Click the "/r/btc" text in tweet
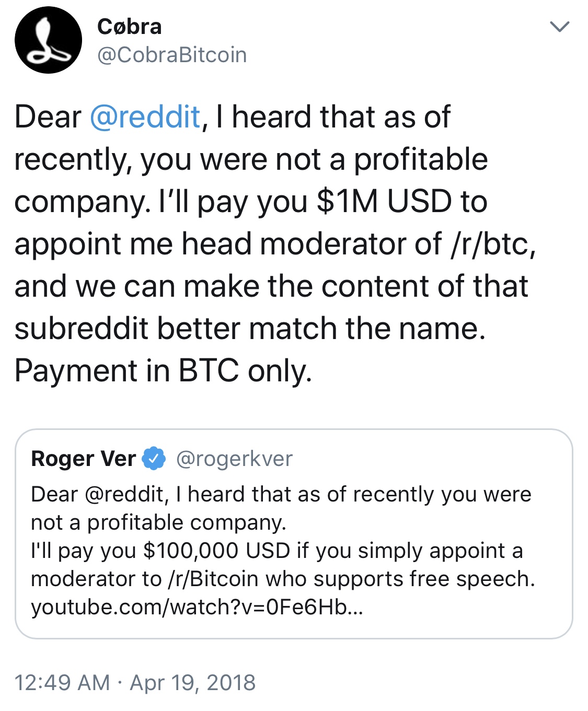This screenshot has width=588, height=711. tap(493, 244)
